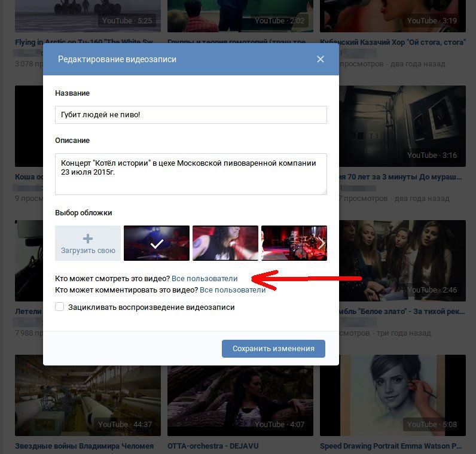This screenshot has width=476, height=454.
Task: Click Сохранить изменения button
Action: (273, 349)
